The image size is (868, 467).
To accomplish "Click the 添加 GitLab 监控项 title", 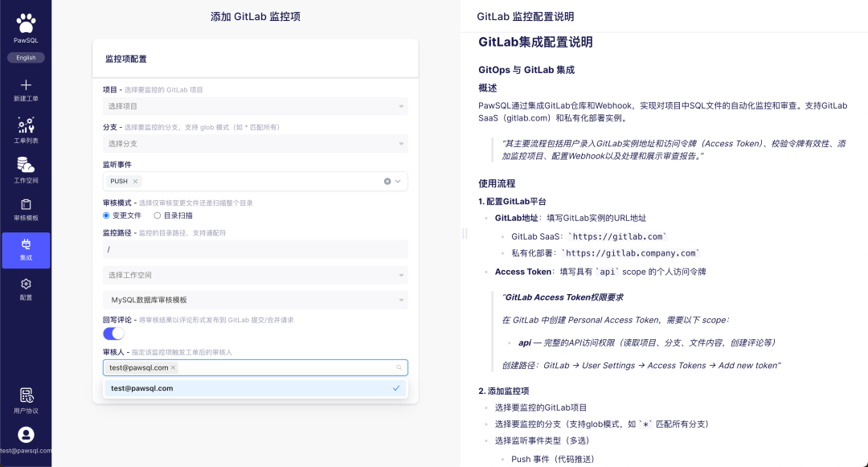I will [x=256, y=17].
